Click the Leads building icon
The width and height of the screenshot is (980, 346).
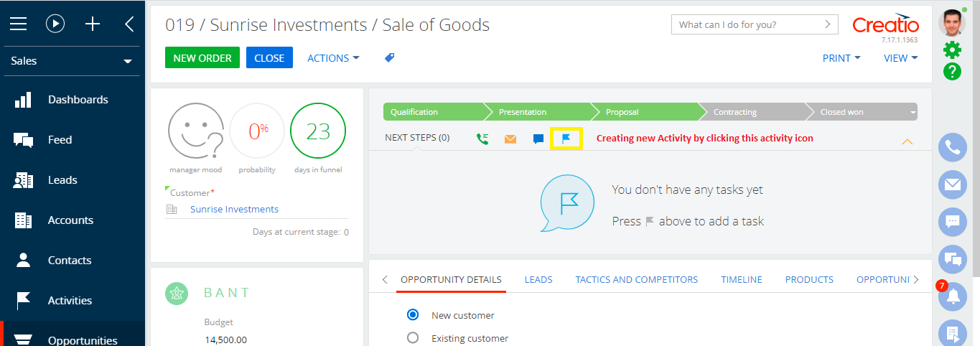[x=24, y=180]
